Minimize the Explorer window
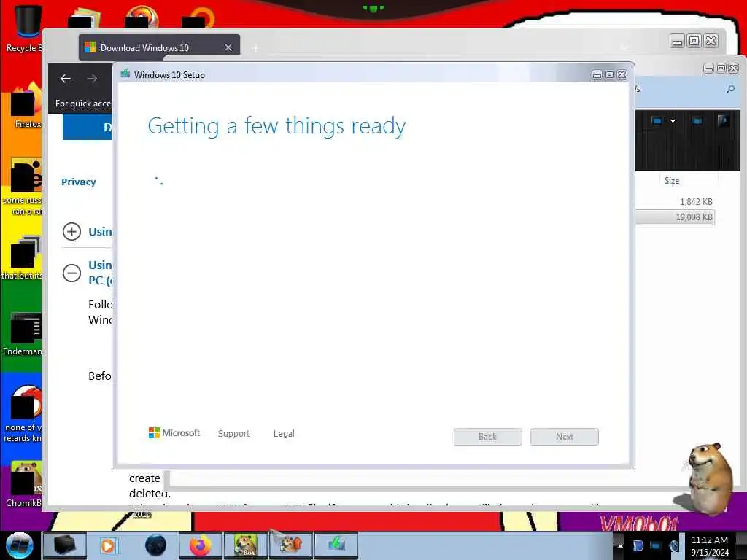The image size is (747, 560). pos(708,69)
